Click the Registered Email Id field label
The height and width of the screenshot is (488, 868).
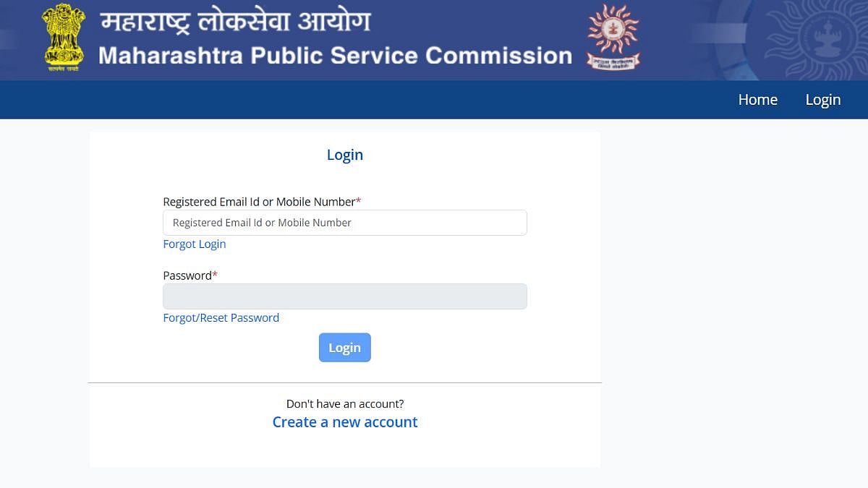[258, 202]
